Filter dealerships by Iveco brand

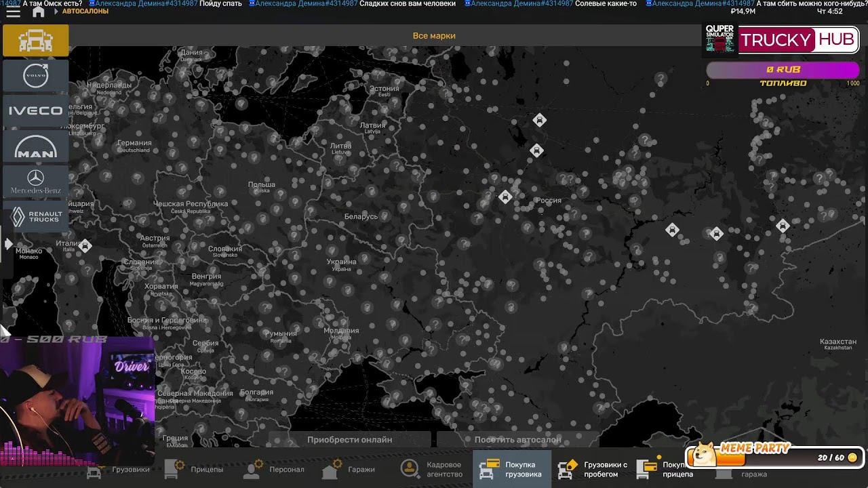pos(35,110)
